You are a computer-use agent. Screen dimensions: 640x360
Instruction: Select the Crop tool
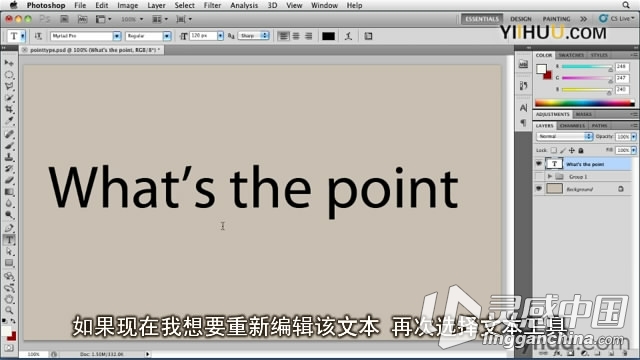click(x=9, y=109)
